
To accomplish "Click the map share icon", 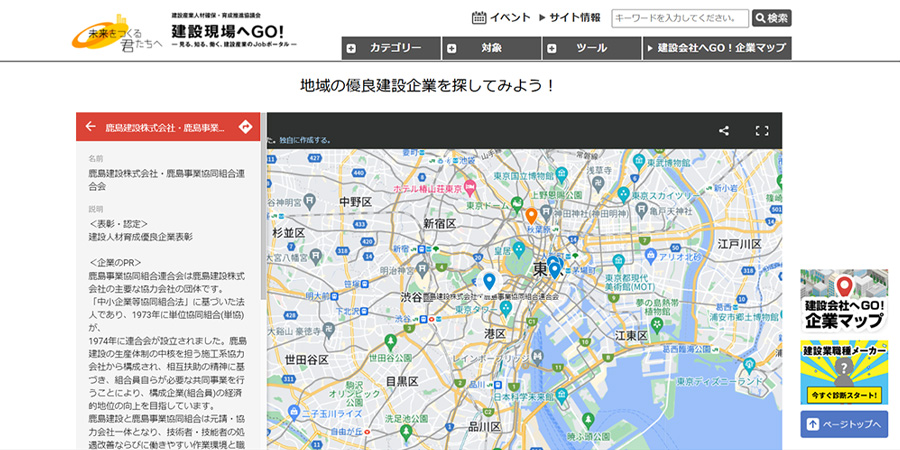I will click(724, 130).
